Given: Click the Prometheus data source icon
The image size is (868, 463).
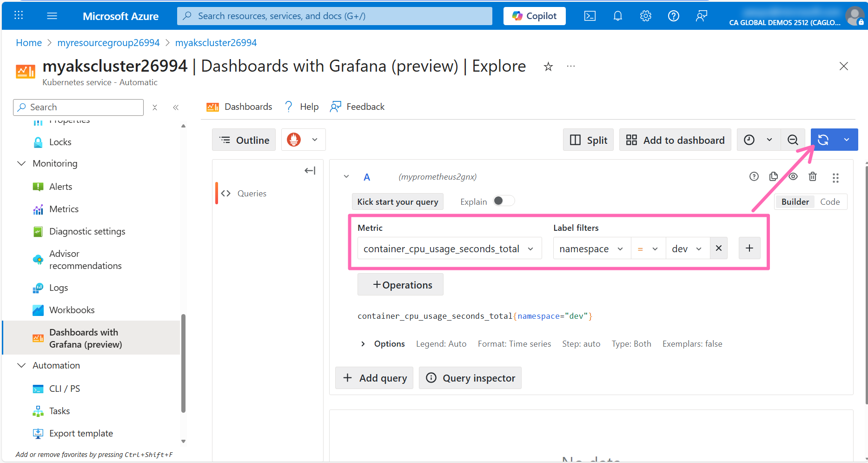Looking at the screenshot, I should point(294,140).
